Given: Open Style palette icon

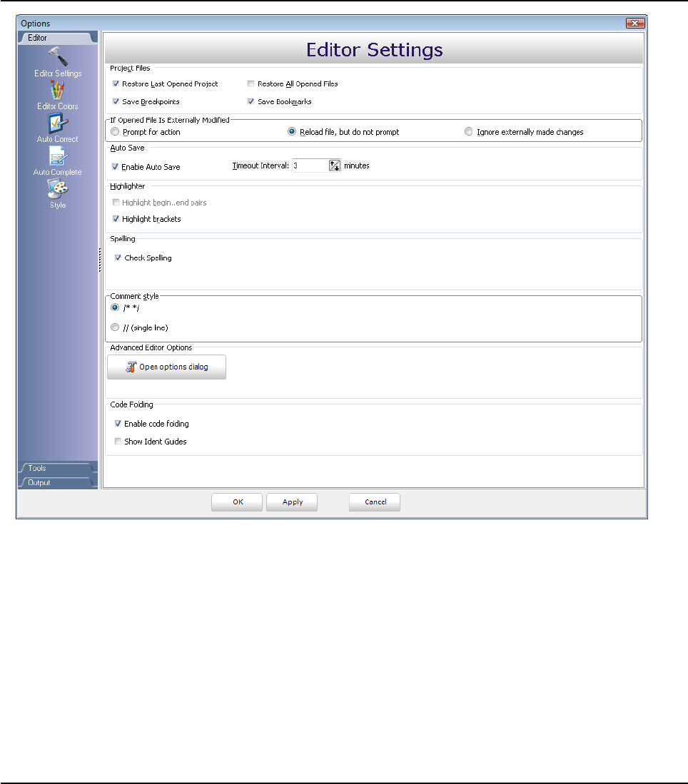Looking at the screenshot, I should point(58,189).
